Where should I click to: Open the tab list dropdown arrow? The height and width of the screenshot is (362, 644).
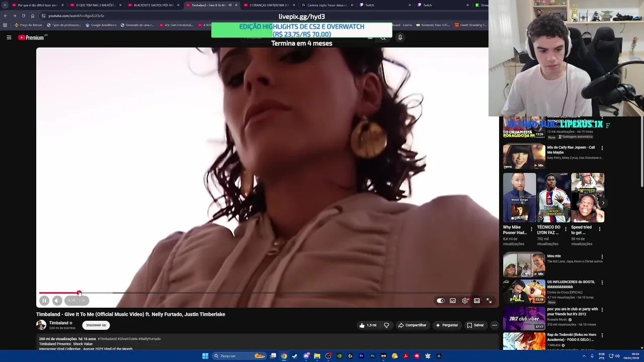(x=5, y=5)
